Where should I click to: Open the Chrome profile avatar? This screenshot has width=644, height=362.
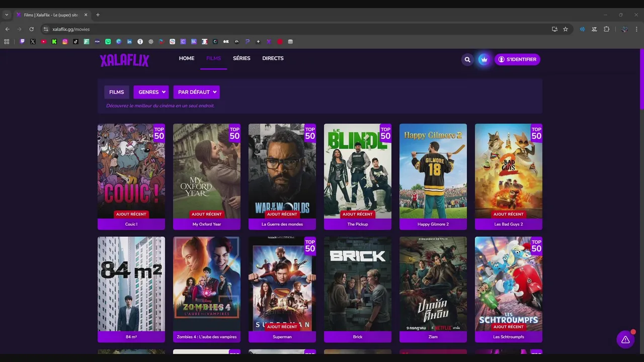624,29
